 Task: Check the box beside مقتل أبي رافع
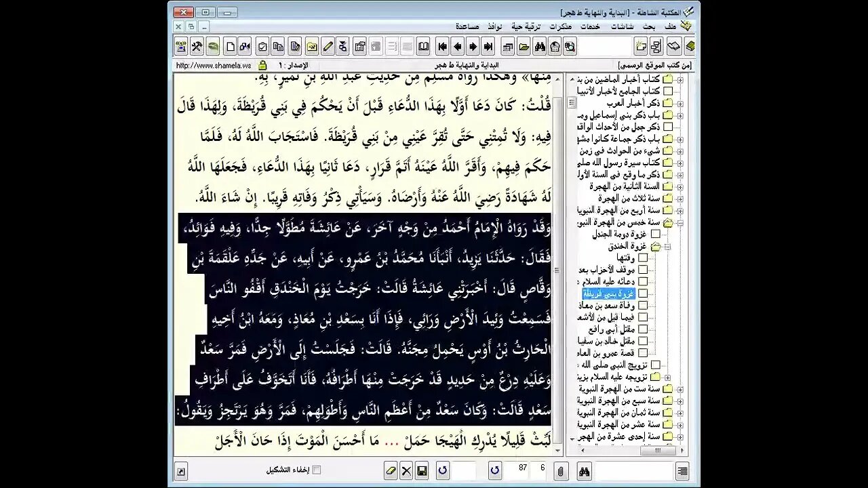[x=643, y=329]
